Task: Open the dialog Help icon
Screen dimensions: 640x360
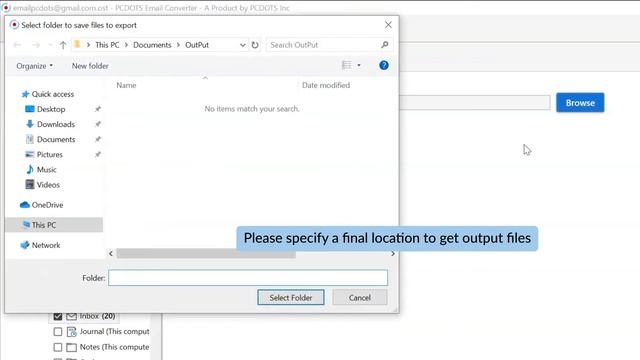Action: (x=384, y=65)
